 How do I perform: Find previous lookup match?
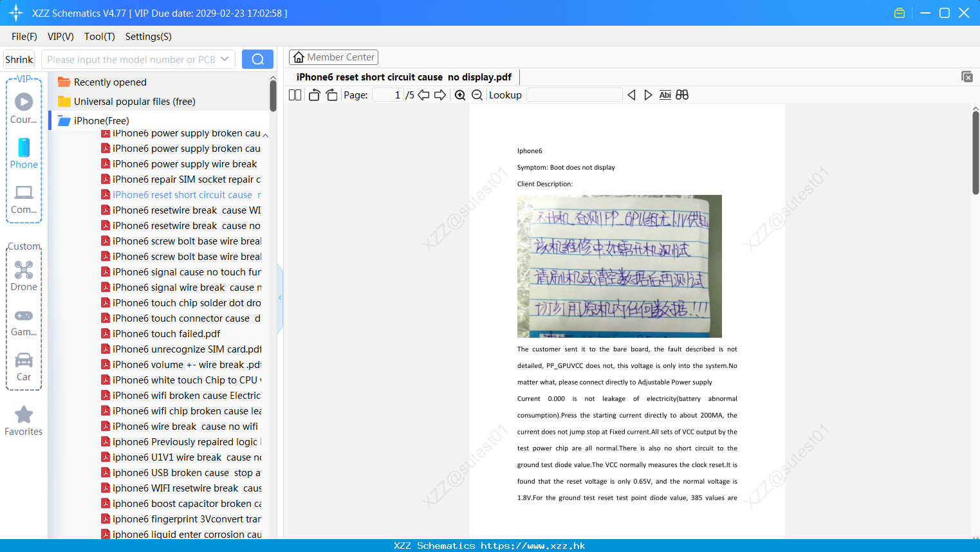pyautogui.click(x=631, y=95)
